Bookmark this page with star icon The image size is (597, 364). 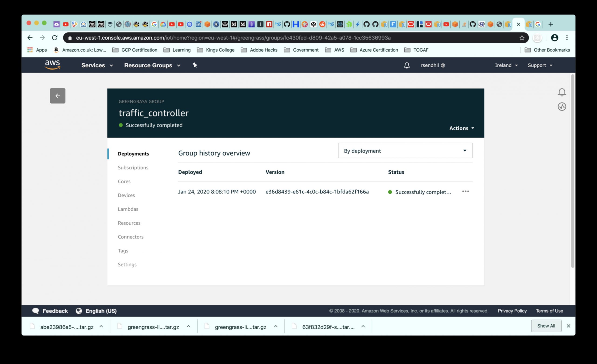tap(522, 38)
